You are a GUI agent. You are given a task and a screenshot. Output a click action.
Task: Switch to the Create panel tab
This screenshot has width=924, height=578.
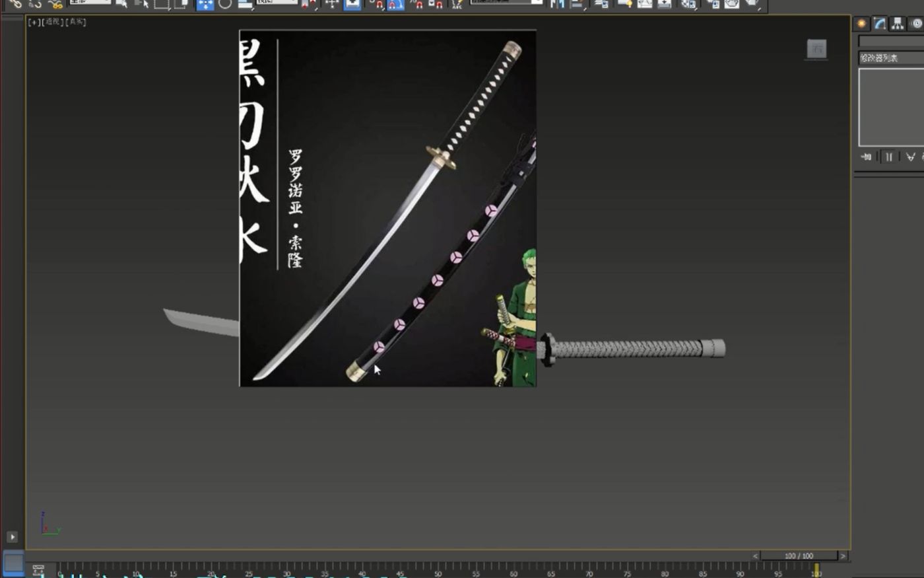[x=861, y=24]
